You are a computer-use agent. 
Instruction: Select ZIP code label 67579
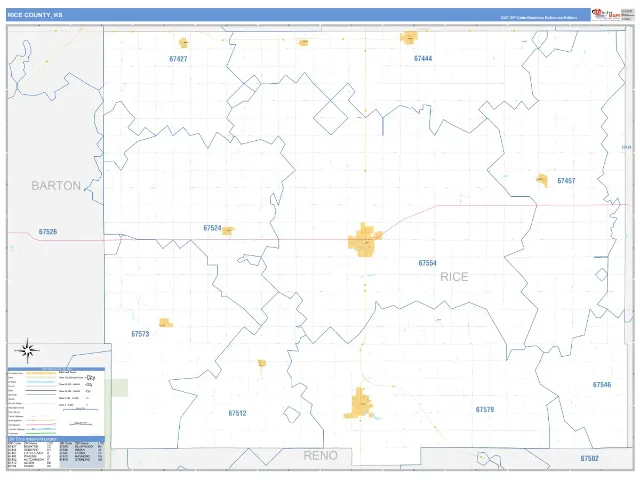(484, 409)
